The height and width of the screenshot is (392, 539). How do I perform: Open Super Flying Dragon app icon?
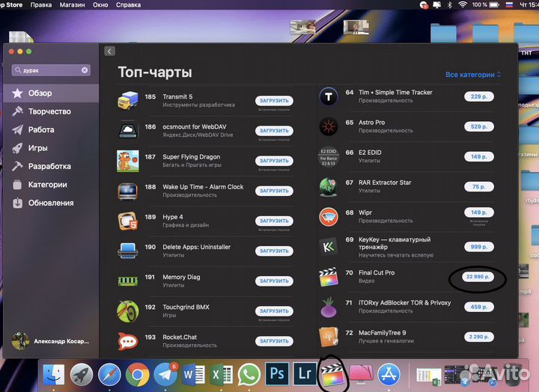(x=128, y=161)
